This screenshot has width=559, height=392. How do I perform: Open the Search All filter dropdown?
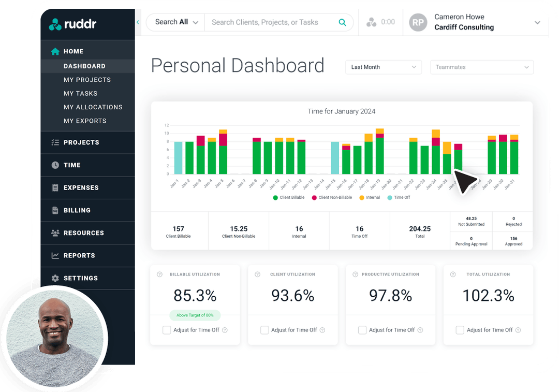coord(175,22)
